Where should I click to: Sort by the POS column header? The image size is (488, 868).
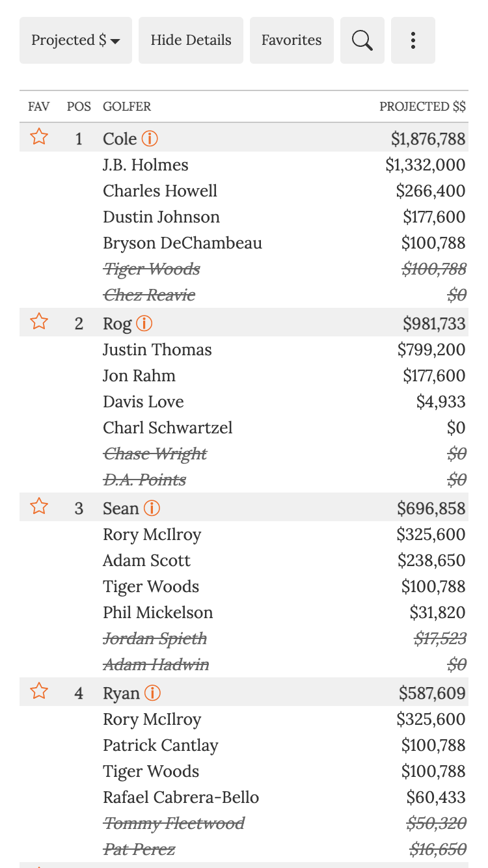pos(79,107)
